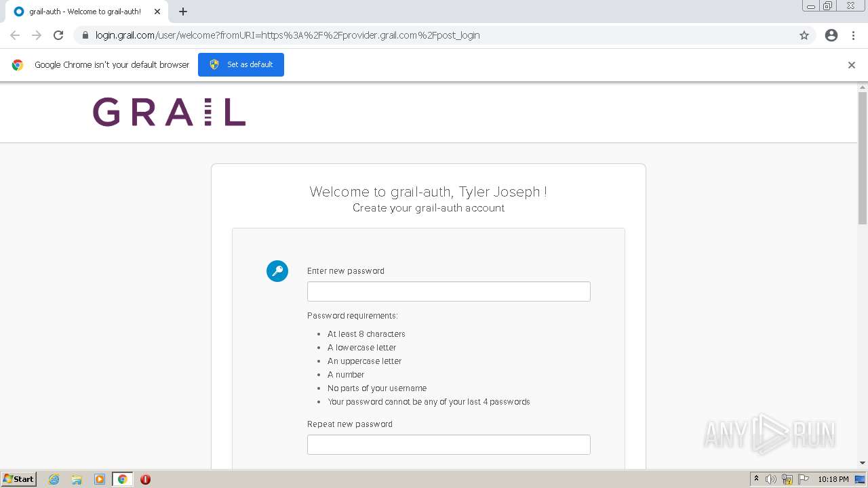Image resolution: width=868 pixels, height=488 pixels.
Task: Click the 'At least 8 characters' requirement
Action: [366, 334]
